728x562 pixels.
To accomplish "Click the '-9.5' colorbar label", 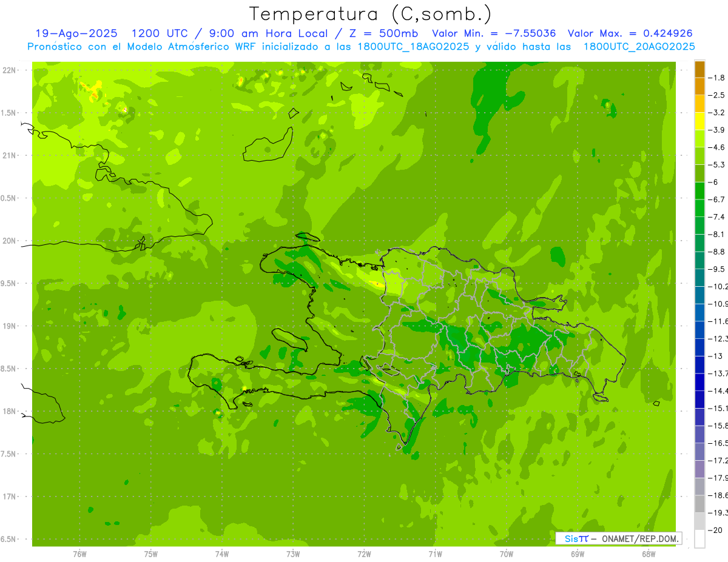I will click(716, 269).
